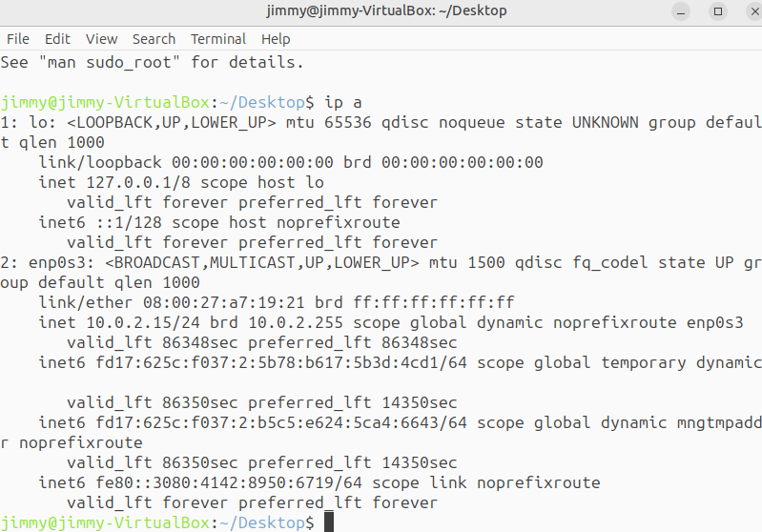Click the link-local address fe80::3080:4142:8950:6719/64
The image size is (762, 532).
point(228,483)
